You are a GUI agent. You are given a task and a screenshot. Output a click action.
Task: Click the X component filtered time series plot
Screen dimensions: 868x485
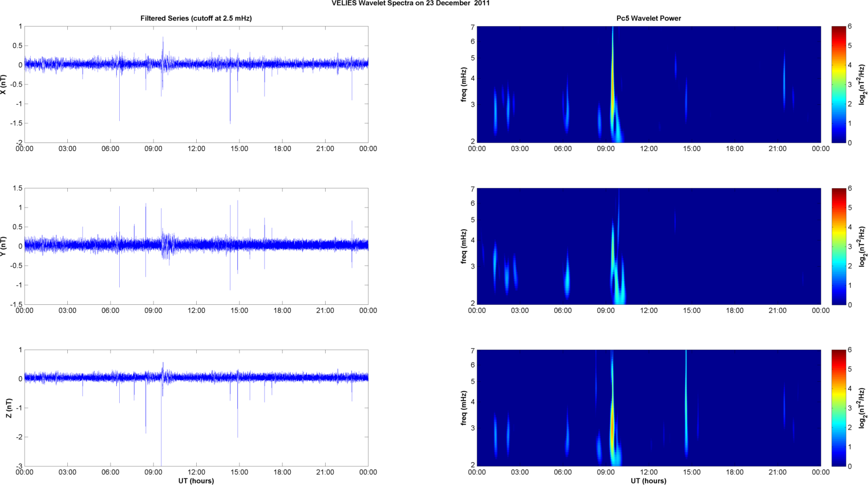click(196, 84)
